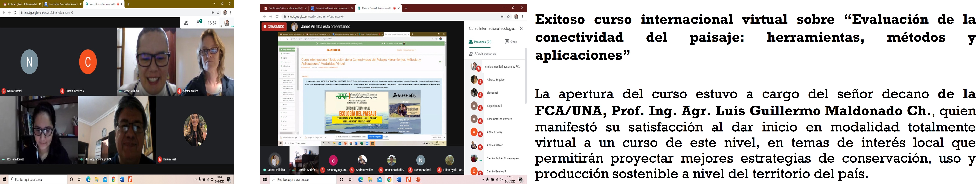Click muted mic icon beside Alberto Esquivel

pyautogui.click(x=480, y=82)
